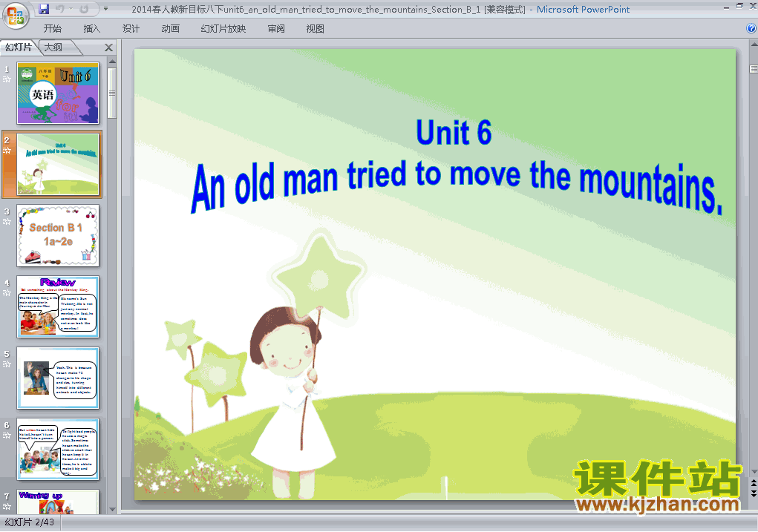Viewport: 758px width, 532px height.
Task: Open the 开始 ribbon tab
Action: pyautogui.click(x=52, y=28)
